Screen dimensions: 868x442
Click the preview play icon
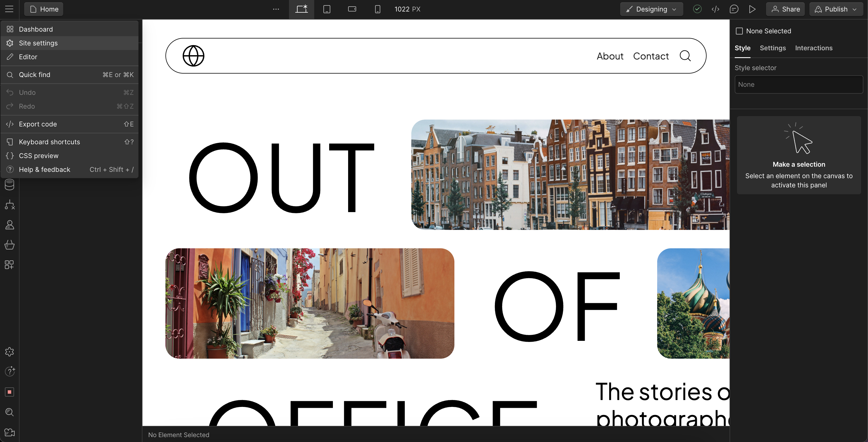point(752,9)
